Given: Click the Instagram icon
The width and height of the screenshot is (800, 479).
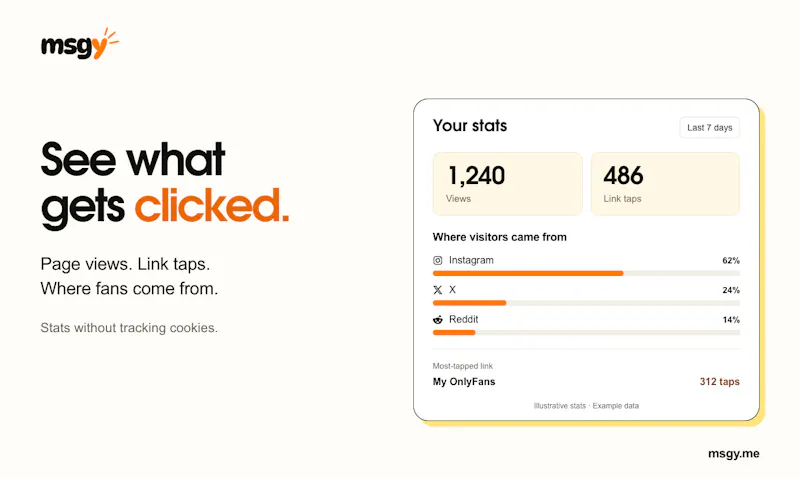Looking at the screenshot, I should (438, 261).
